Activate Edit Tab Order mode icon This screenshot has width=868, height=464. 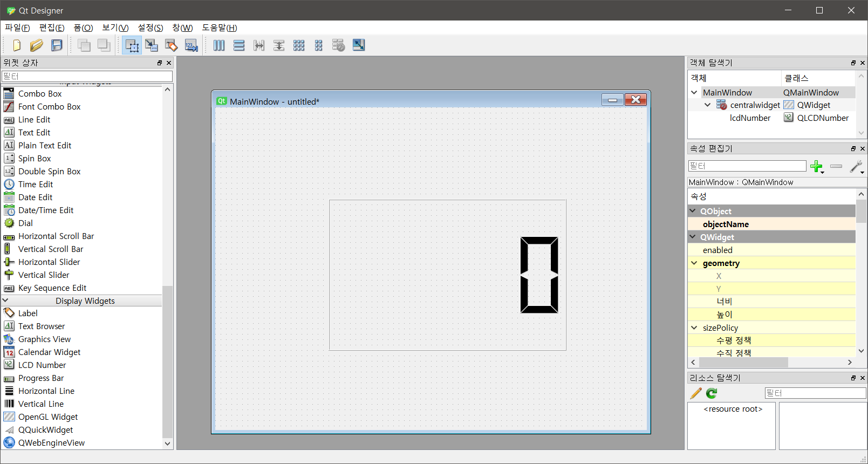point(192,45)
